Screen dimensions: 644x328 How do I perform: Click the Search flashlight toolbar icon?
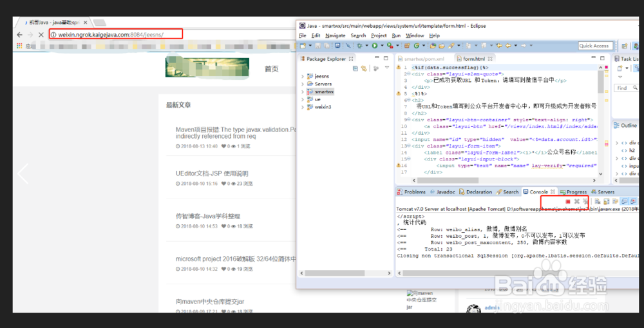click(x=451, y=46)
